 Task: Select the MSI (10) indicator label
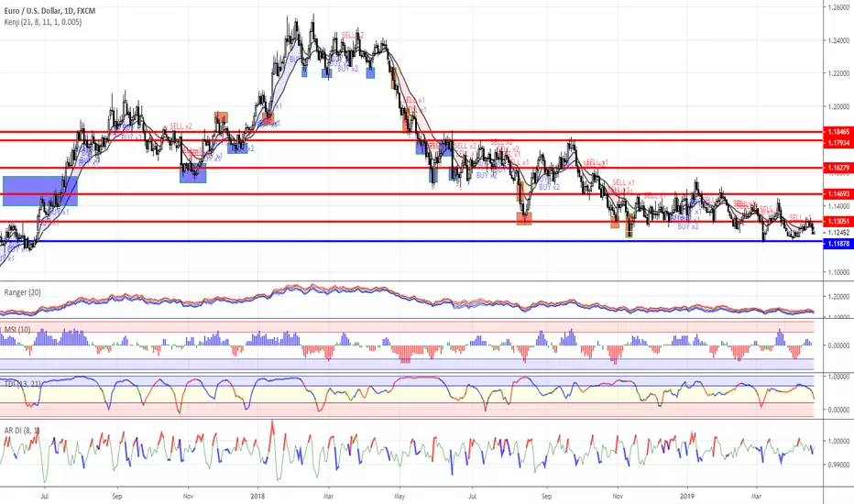[x=17, y=330]
